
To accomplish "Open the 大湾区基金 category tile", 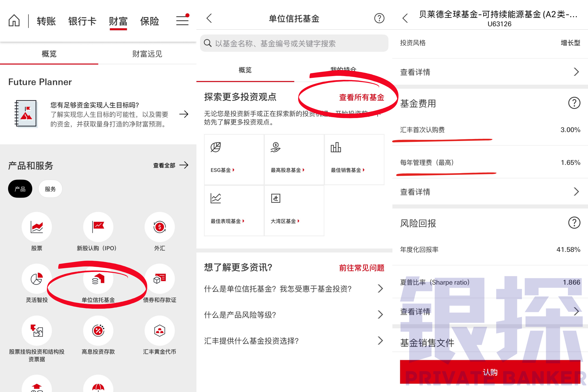I will coord(294,211).
